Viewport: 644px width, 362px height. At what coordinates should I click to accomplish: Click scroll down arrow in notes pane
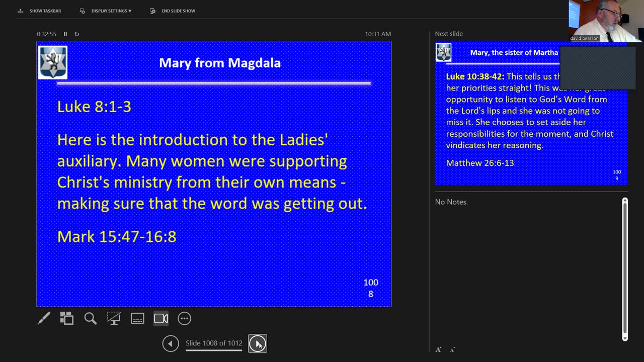point(625,338)
